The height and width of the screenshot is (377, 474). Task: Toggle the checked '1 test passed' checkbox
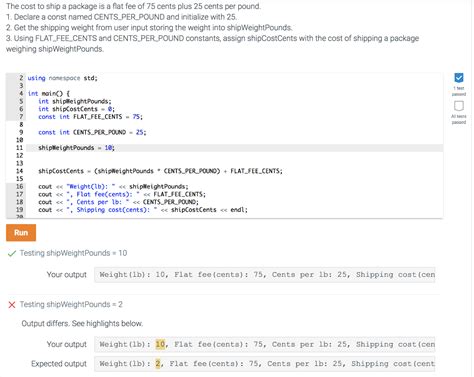pyautogui.click(x=459, y=78)
